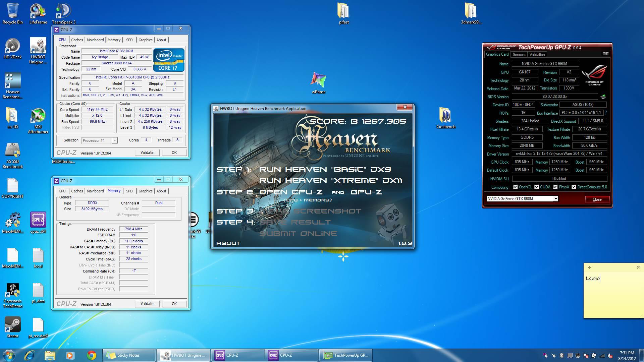Click the taskbar clock
The width and height of the screenshot is (644, 362).
click(x=627, y=355)
